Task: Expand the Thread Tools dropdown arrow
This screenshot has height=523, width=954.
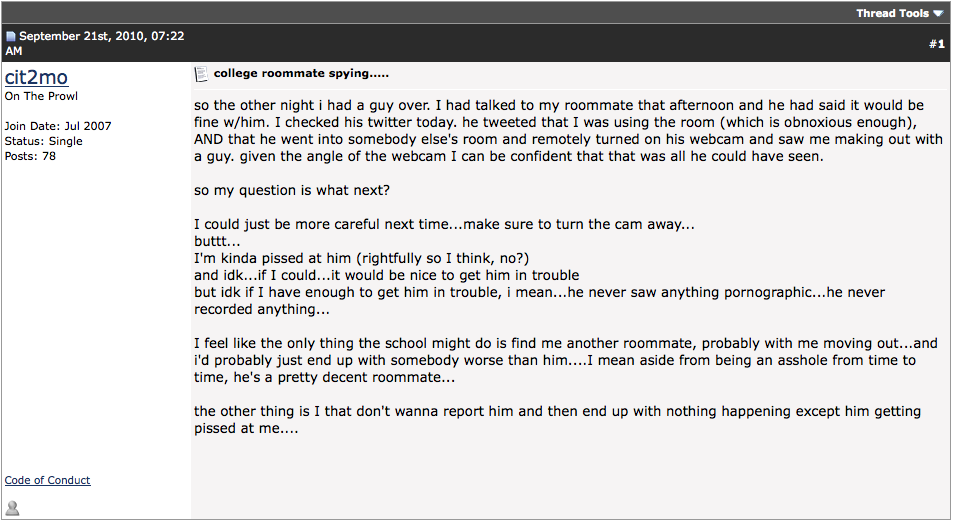Action: (x=938, y=13)
